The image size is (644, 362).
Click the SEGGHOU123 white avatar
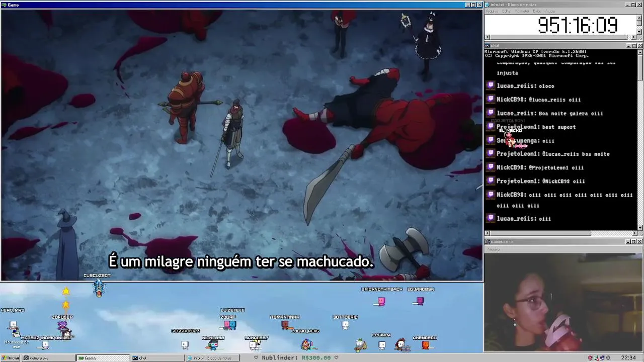point(185,345)
